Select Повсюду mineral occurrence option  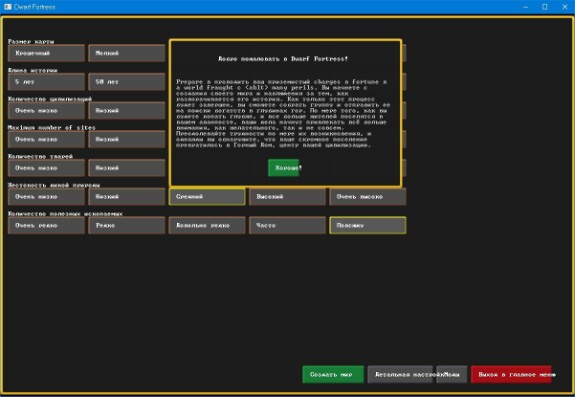tap(368, 225)
